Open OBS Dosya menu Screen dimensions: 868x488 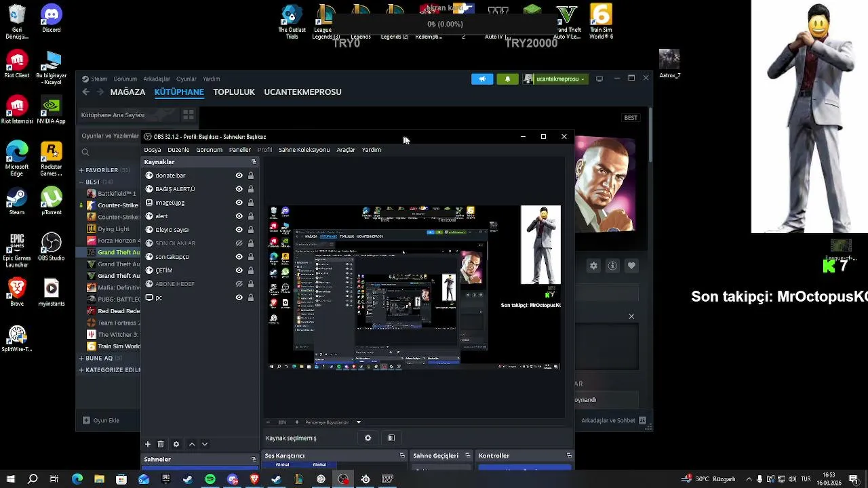click(x=153, y=150)
